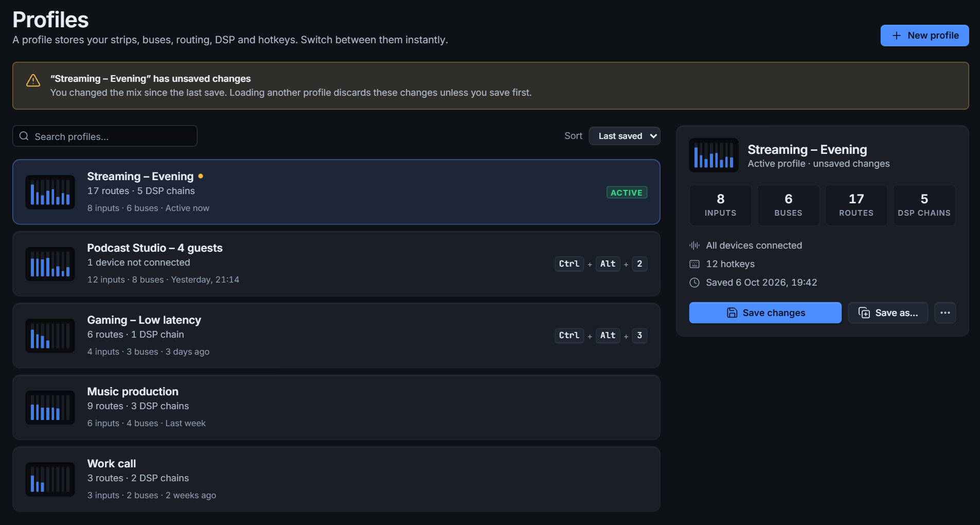Click the Work call mixer thumbnail
The width and height of the screenshot is (980, 525).
pyautogui.click(x=50, y=479)
